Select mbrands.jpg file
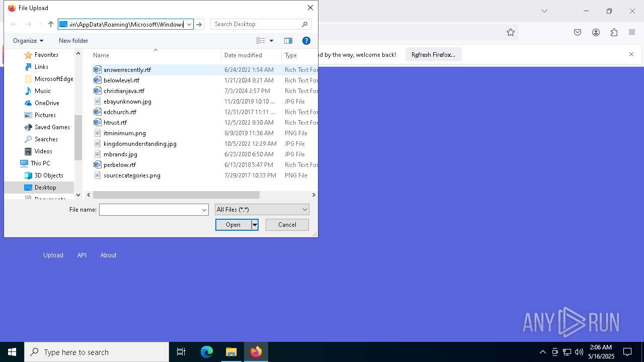Viewport: 644px width, 362px height. [x=120, y=154]
